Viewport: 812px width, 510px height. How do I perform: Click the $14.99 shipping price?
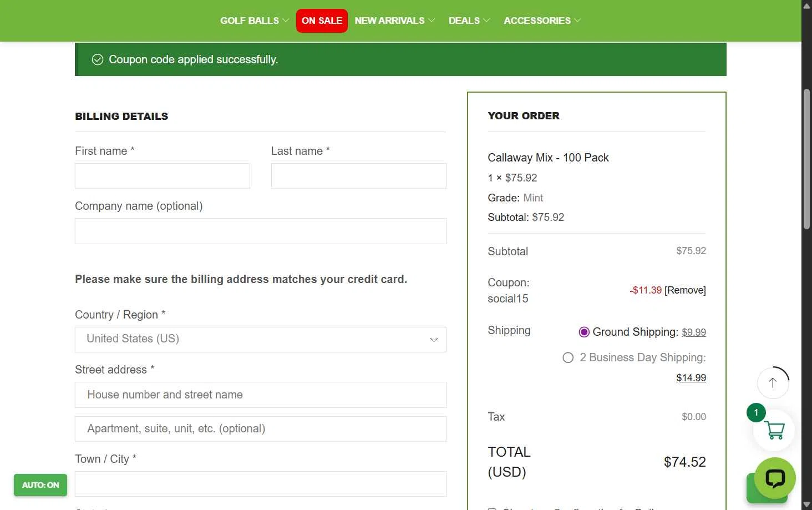pos(691,378)
